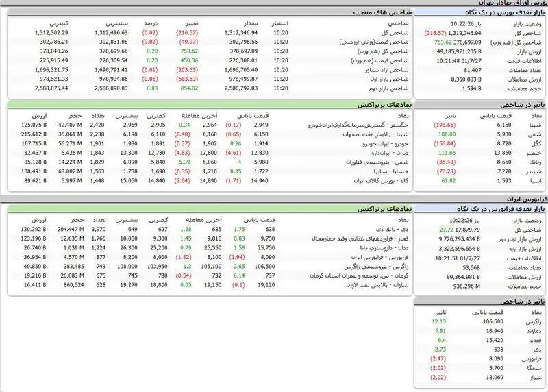This screenshot has width=548, height=392.
Task: Open the شاوان - پالایش نفت لاوان link
Action: 377,285
